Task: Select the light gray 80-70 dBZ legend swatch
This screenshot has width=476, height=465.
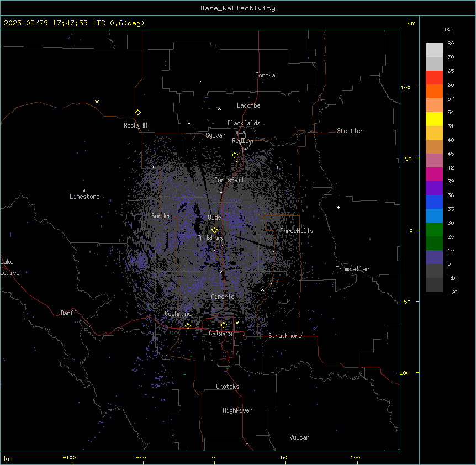Action: (434, 50)
